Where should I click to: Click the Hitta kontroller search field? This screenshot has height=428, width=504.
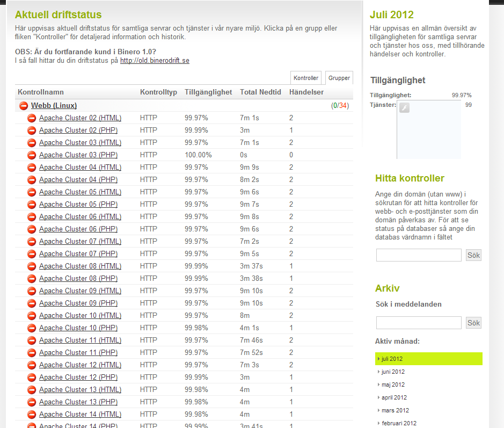point(419,255)
